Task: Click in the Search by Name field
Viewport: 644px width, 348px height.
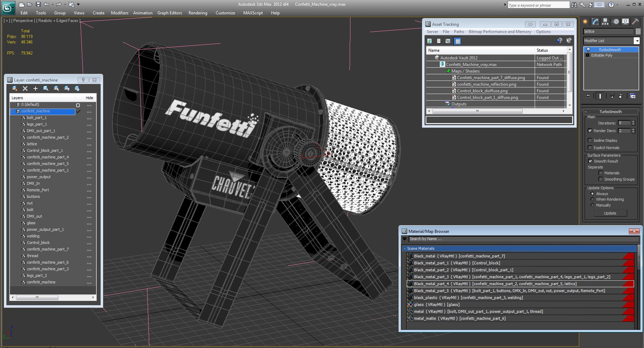Action: (523, 239)
